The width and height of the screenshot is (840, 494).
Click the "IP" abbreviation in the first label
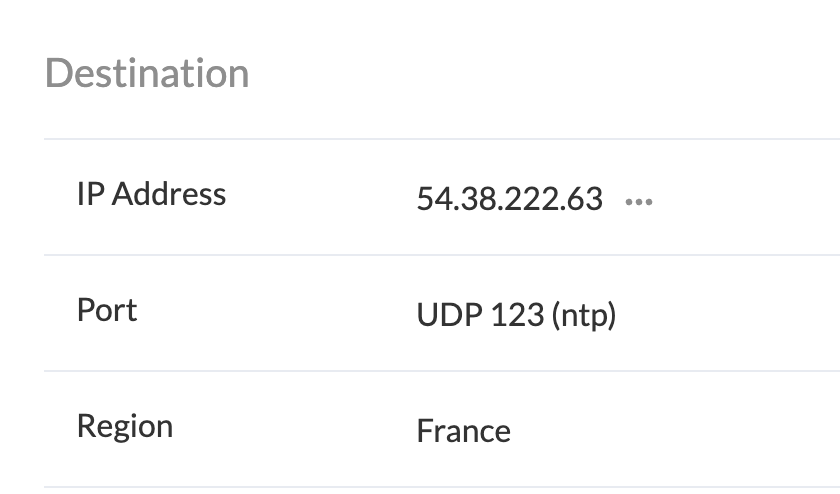90,194
